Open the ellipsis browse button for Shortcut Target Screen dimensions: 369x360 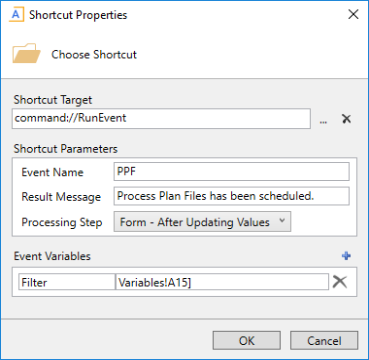coord(323,119)
